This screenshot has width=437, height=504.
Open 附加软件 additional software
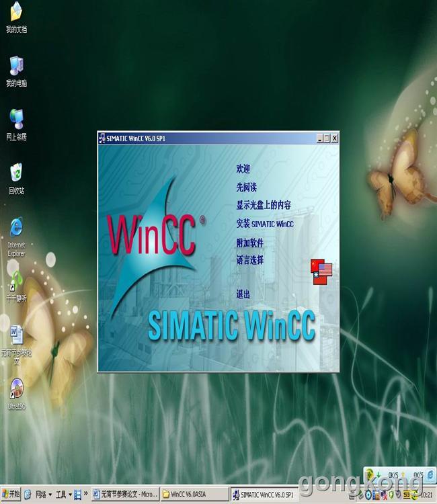(x=249, y=243)
